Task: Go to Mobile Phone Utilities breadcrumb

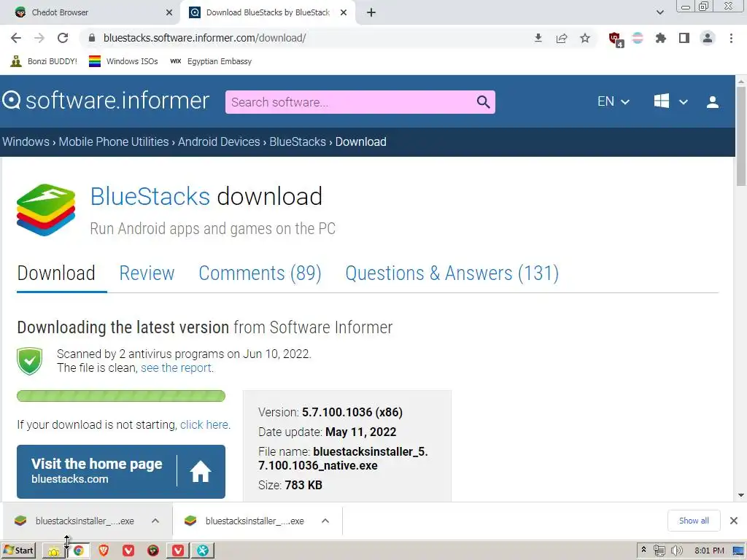Action: pyautogui.click(x=113, y=141)
